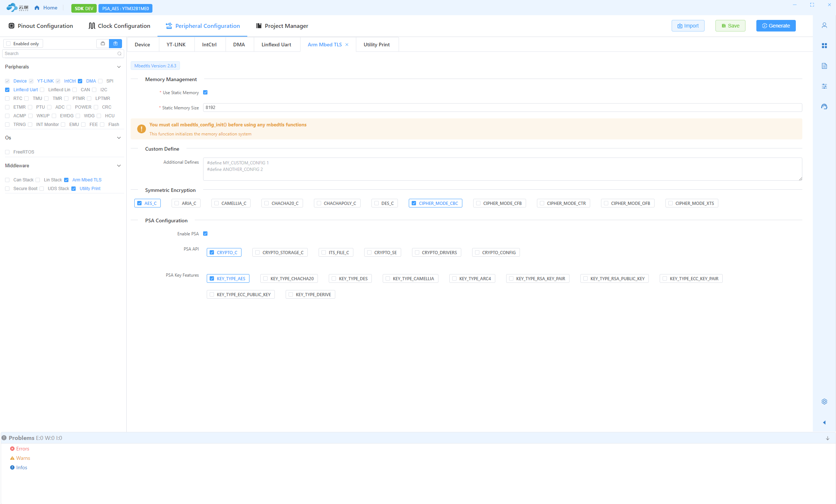Click the search magnifier icon in the peripherals search
The width and height of the screenshot is (836, 504).
119,54
